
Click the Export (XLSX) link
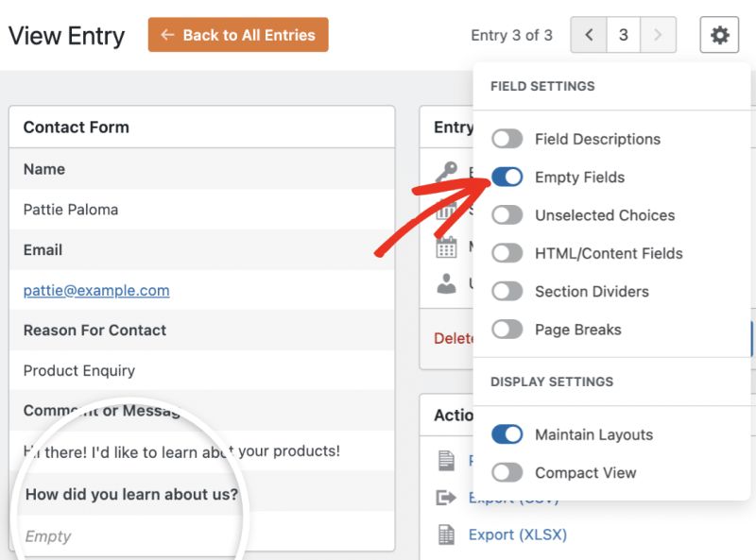pyautogui.click(x=517, y=535)
